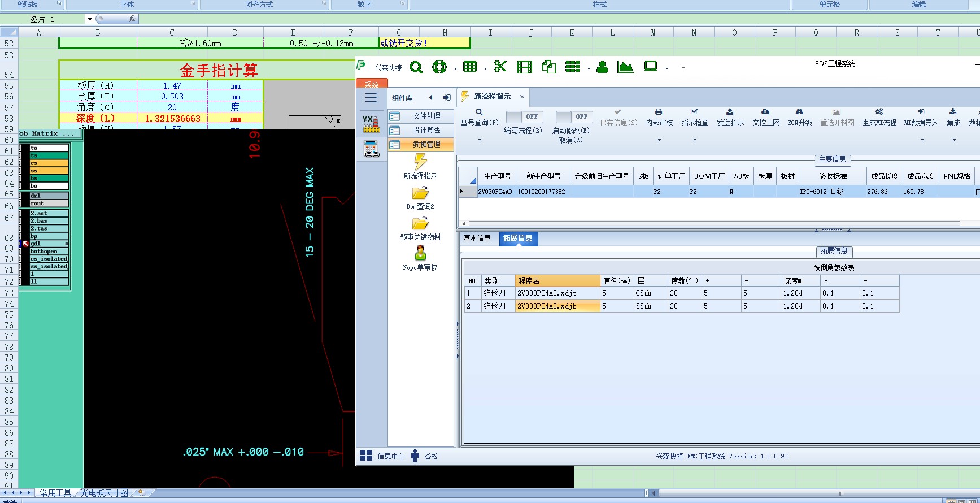Toggle the 编写流程(R) OFF switch
The height and width of the screenshot is (503, 980).
(524, 117)
